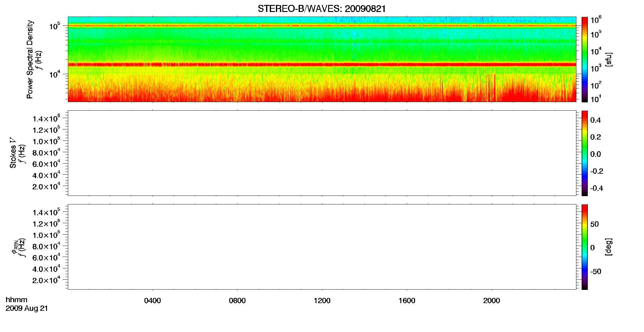Click the empty Stokes V panel
644x332 pixels.
[x=322, y=153]
